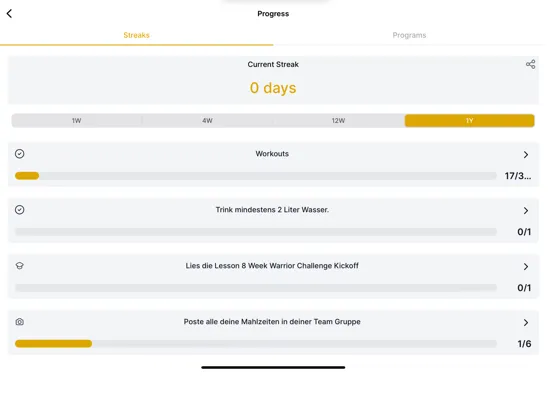
Task: Select the 12W time range
Action: point(338,121)
